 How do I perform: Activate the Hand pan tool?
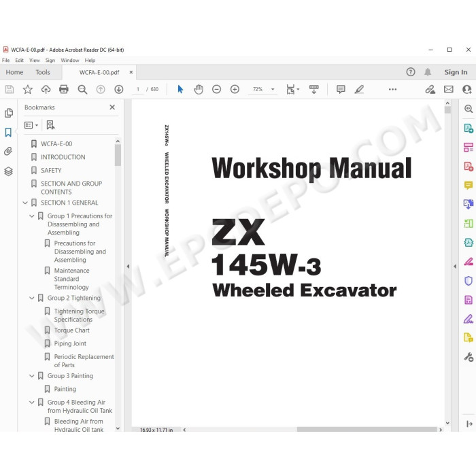point(199,89)
